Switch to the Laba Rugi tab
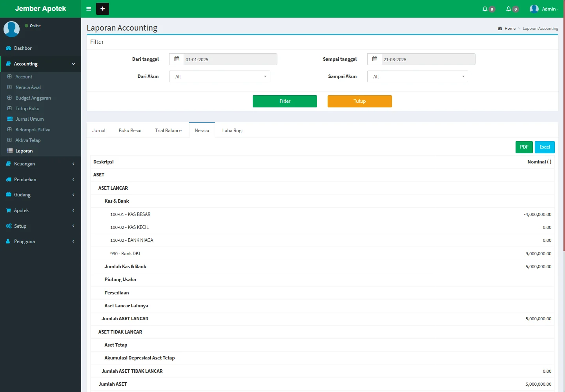Viewport: 565px width, 392px height. 232,131
